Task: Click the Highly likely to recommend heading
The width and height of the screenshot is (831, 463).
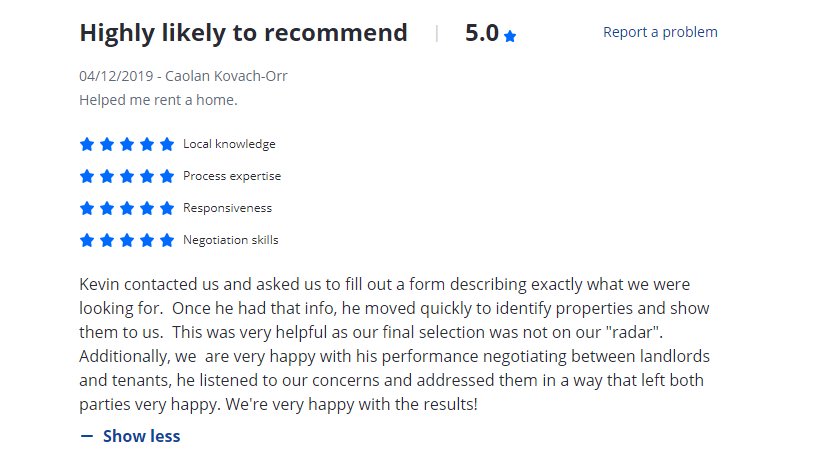Action: click(x=243, y=33)
